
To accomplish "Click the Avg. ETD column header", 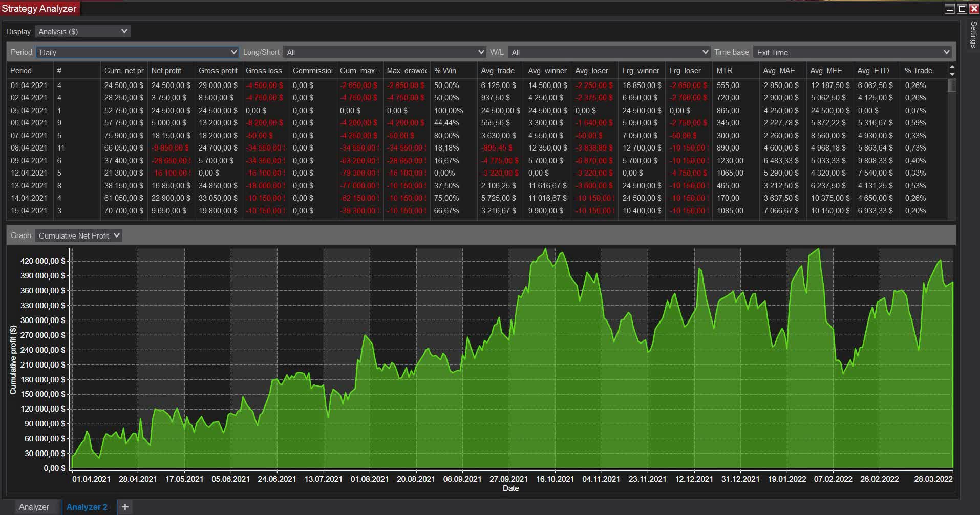I will pyautogui.click(x=877, y=71).
